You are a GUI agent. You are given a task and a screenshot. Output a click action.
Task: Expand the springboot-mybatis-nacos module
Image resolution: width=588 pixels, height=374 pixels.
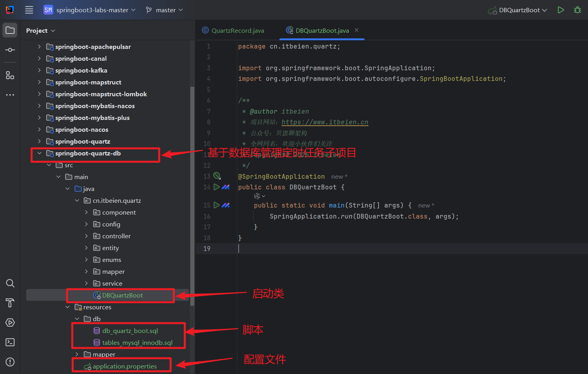pos(39,106)
